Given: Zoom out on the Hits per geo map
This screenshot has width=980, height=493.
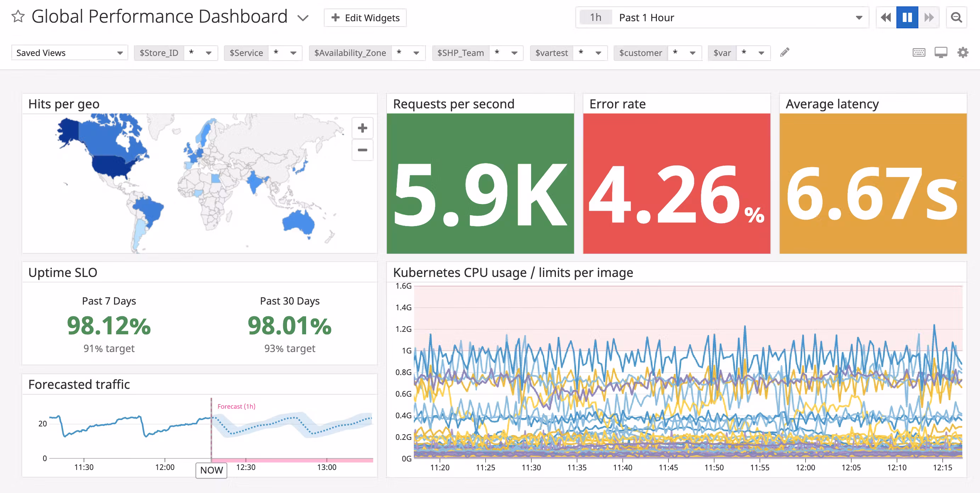Looking at the screenshot, I should point(362,150).
